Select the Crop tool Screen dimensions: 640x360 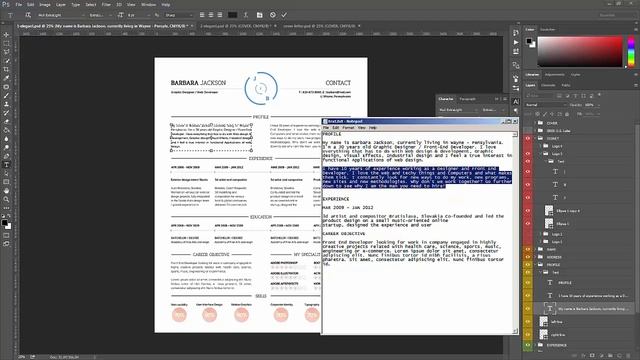(x=6, y=69)
